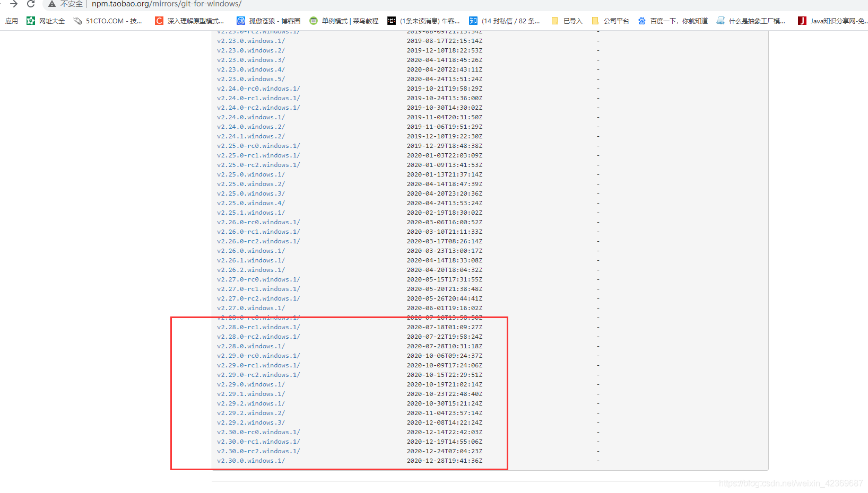Open the Java知识分享网 bookmark icon
Viewport: 868px width, 493px height.
[x=802, y=21]
